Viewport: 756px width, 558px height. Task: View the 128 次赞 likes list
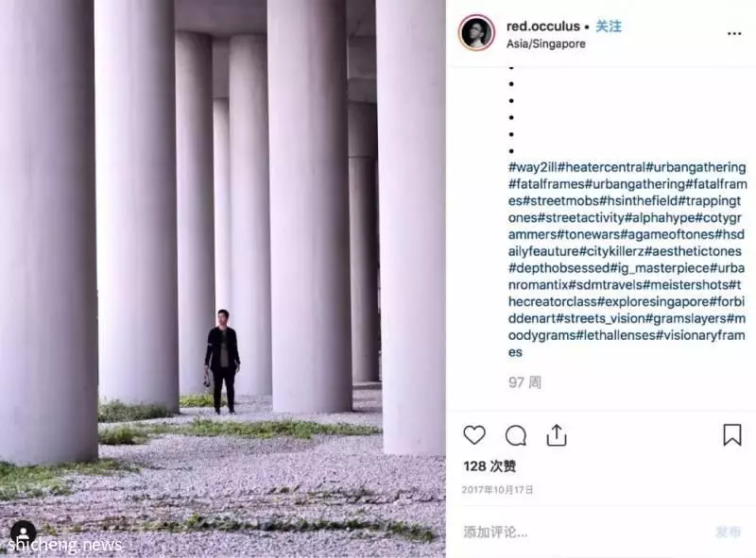pos(490,466)
